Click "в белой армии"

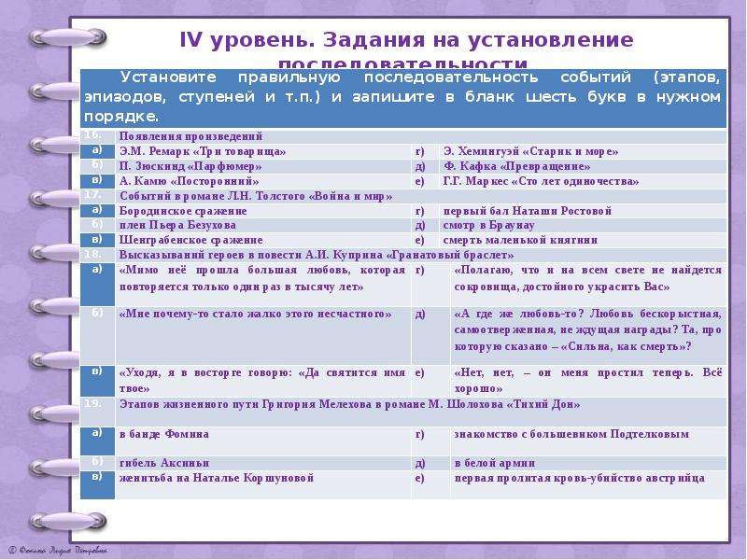(x=495, y=463)
